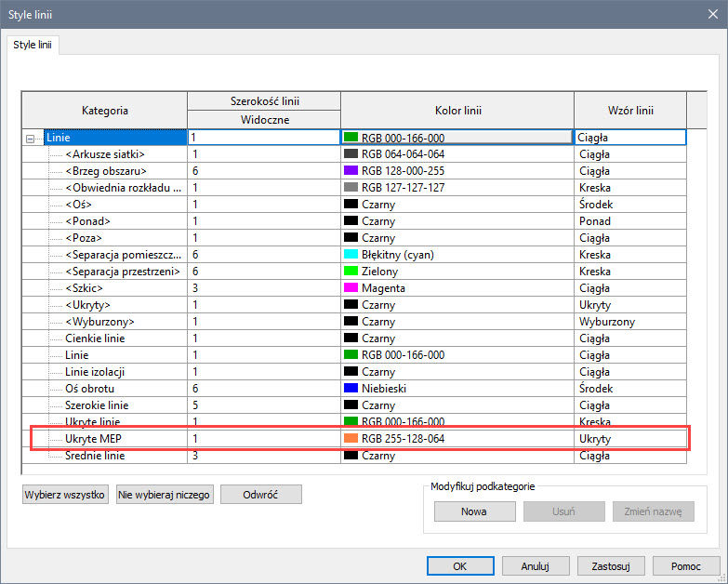Open help with Pomoc button

(x=686, y=565)
